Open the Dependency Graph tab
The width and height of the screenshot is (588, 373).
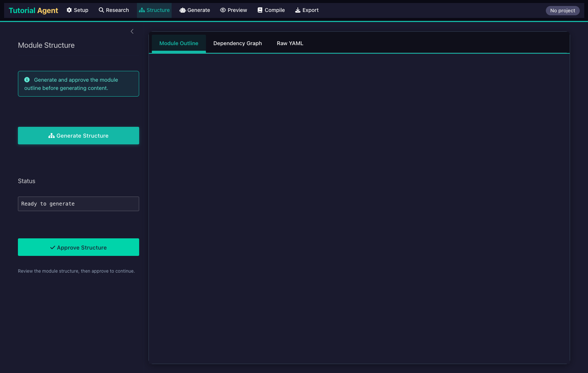[238, 43]
